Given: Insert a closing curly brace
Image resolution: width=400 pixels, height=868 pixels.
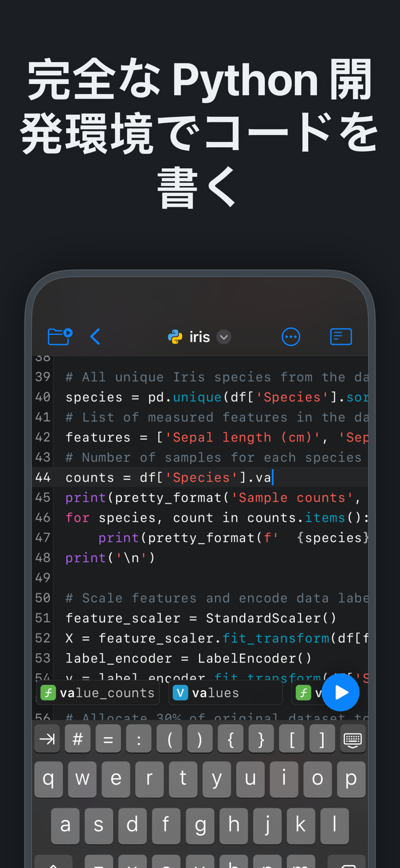Looking at the screenshot, I should pos(261,739).
